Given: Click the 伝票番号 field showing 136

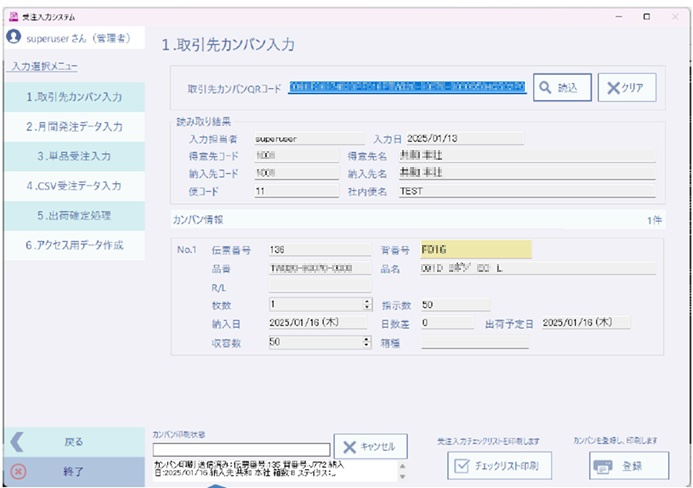Looking at the screenshot, I should pyautogui.click(x=320, y=250).
